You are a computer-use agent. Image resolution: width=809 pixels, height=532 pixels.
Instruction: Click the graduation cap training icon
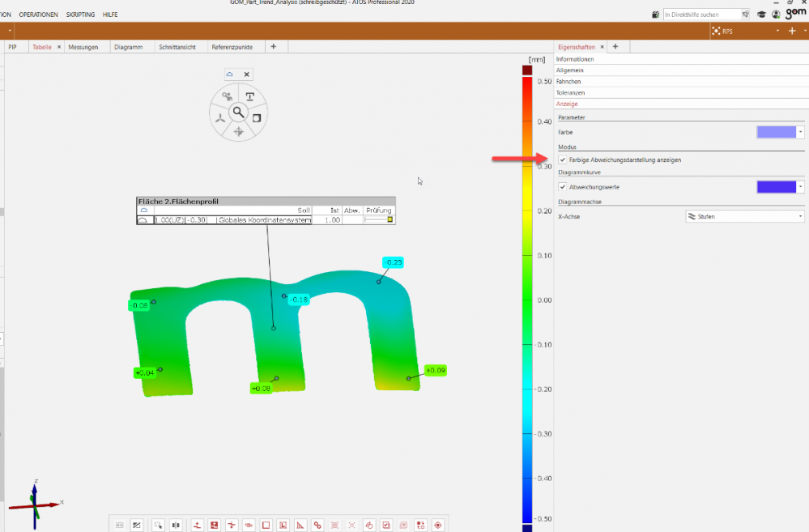click(761, 15)
